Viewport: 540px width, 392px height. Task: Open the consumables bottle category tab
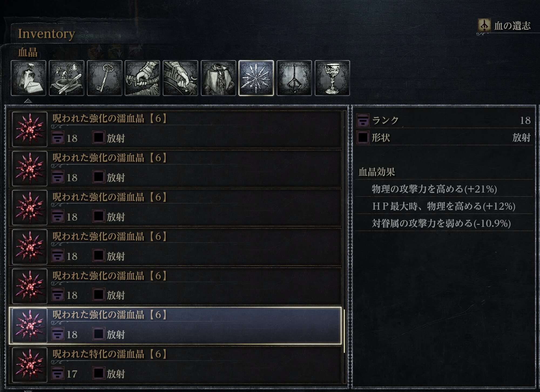[28, 78]
